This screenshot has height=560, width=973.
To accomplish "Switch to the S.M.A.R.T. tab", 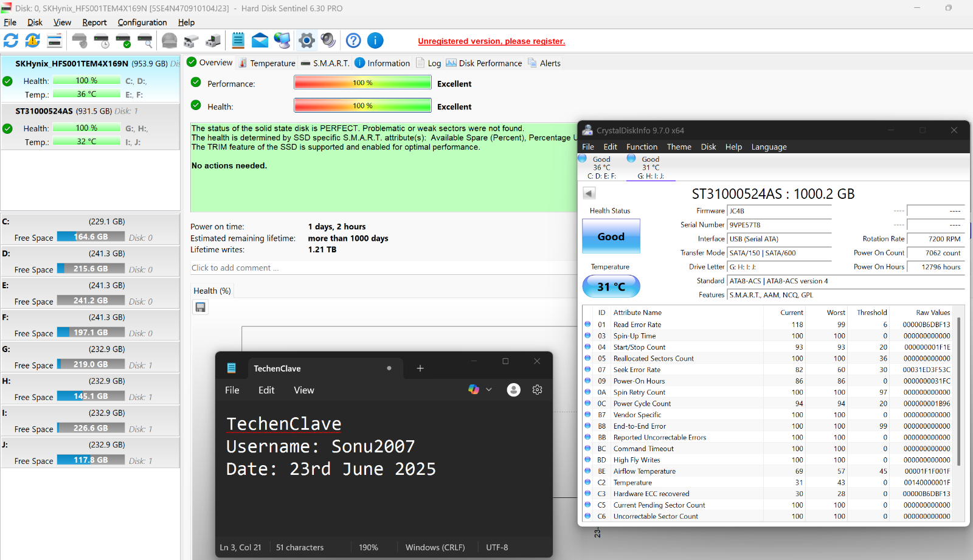I will pos(325,63).
